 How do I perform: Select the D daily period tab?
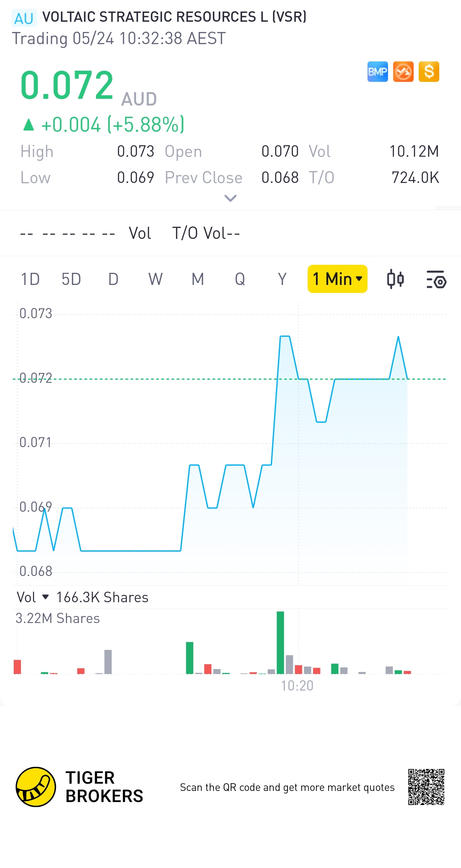click(113, 279)
